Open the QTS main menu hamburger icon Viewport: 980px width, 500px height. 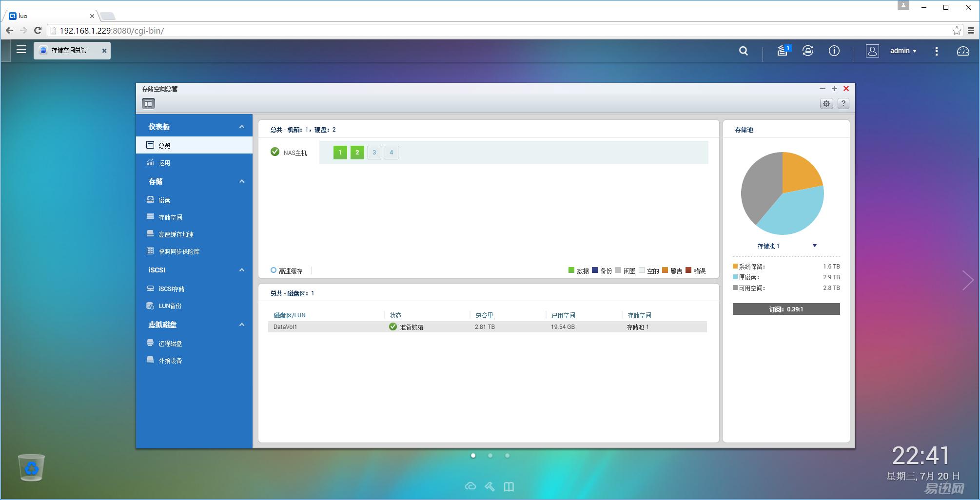pyautogui.click(x=21, y=50)
